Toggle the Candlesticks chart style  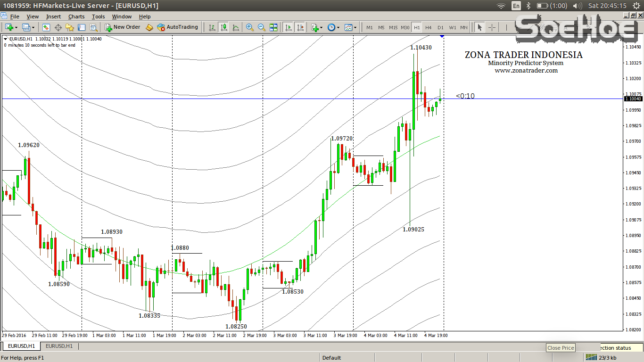(223, 27)
